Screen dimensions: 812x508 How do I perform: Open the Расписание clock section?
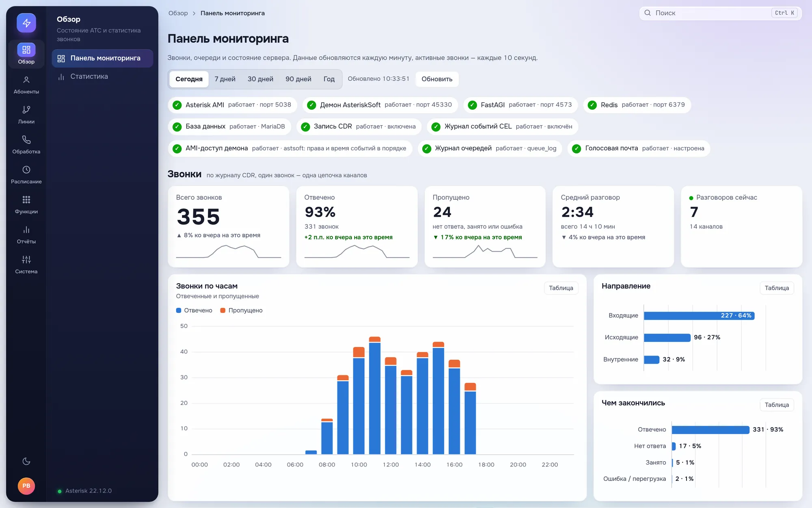(26, 175)
